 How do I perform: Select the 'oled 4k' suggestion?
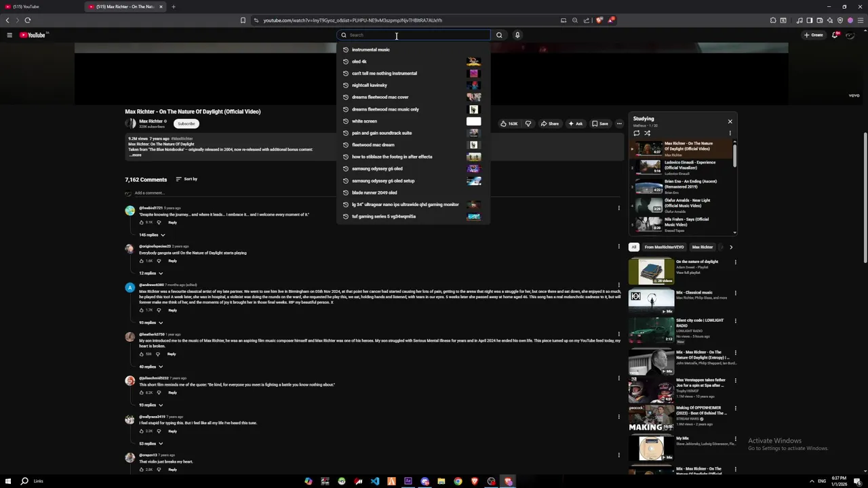[413, 62]
